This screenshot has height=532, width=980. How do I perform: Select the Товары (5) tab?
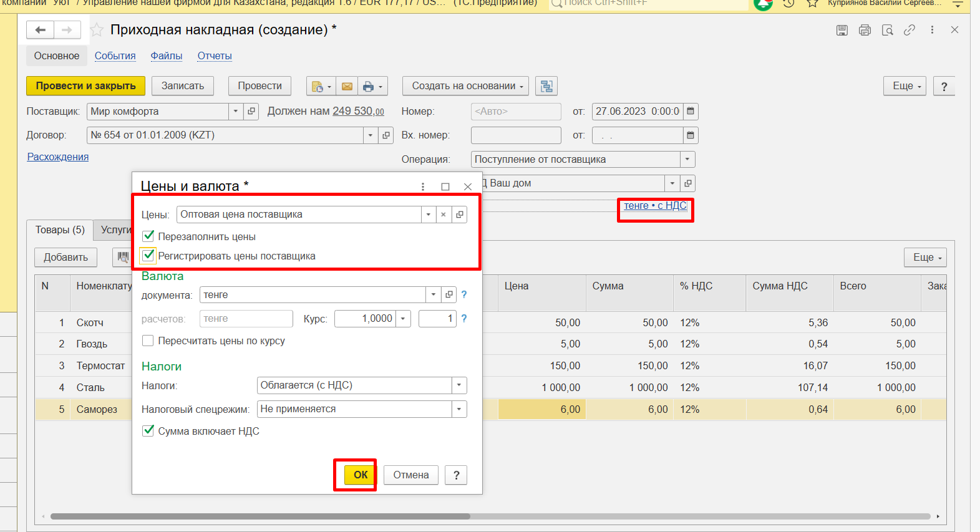click(x=60, y=230)
